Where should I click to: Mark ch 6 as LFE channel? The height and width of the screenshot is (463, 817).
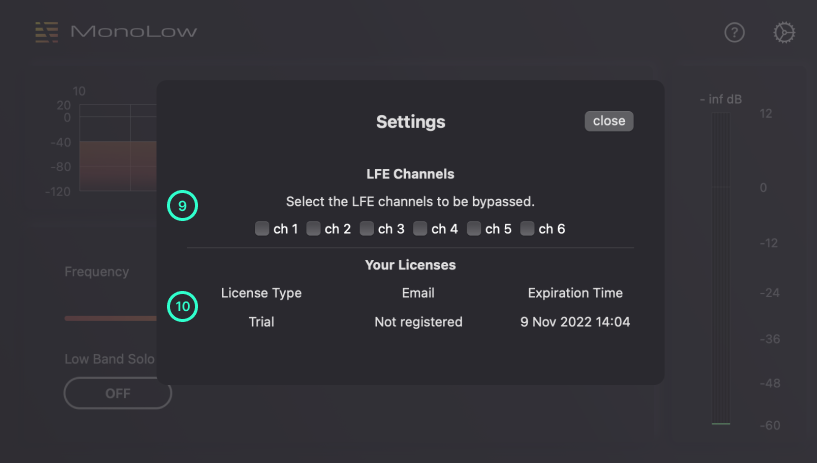click(528, 229)
